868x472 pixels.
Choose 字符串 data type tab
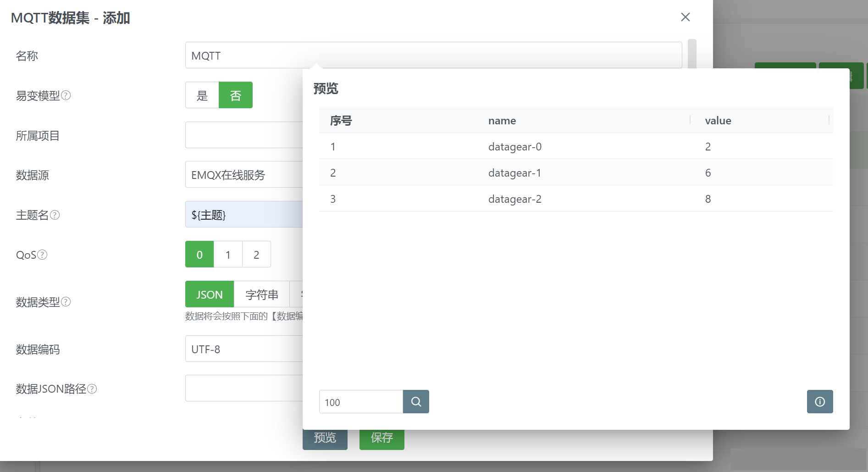pos(262,294)
